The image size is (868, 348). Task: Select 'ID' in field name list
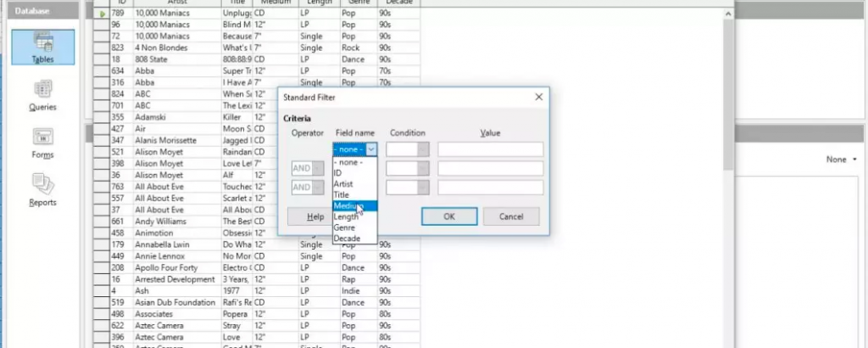click(x=355, y=173)
